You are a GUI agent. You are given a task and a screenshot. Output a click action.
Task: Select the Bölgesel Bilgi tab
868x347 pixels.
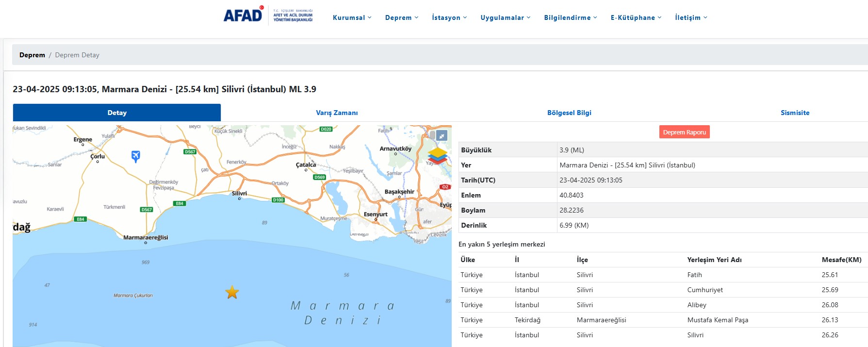pos(569,113)
